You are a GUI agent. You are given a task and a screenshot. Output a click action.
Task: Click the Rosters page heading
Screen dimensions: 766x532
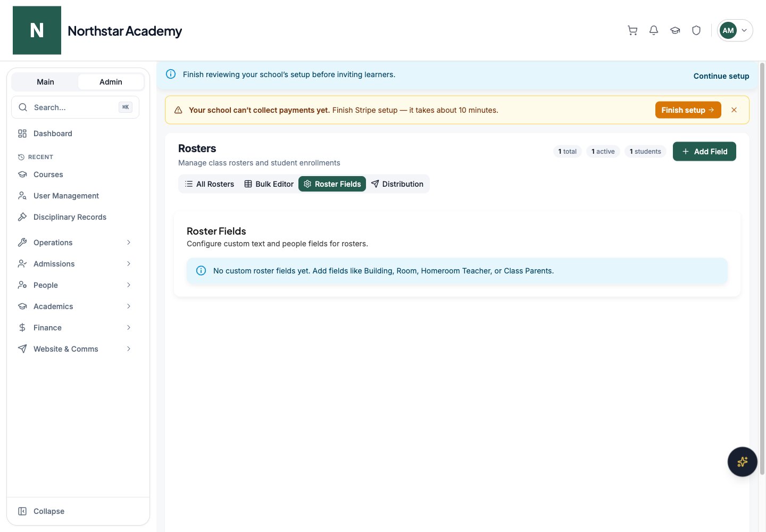[197, 148]
